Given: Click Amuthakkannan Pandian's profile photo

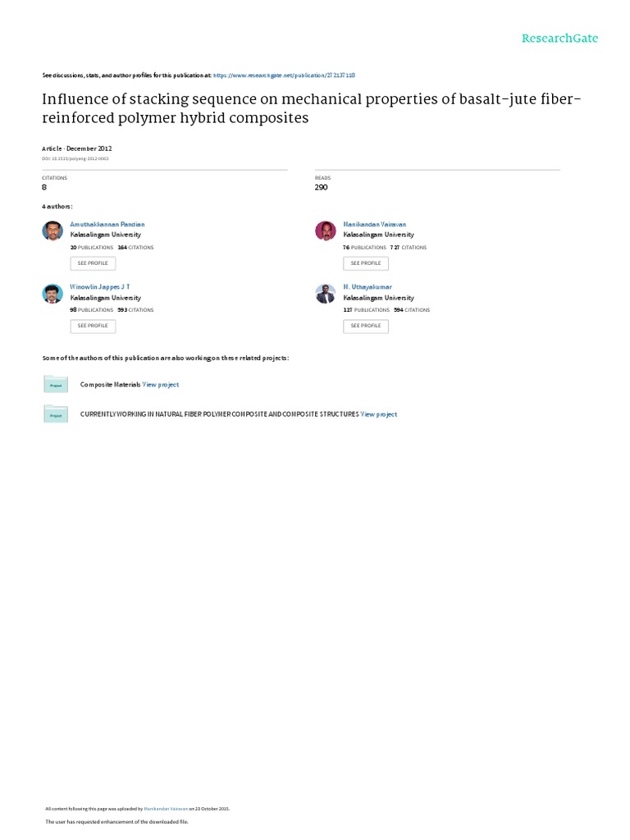Looking at the screenshot, I should point(52,231).
